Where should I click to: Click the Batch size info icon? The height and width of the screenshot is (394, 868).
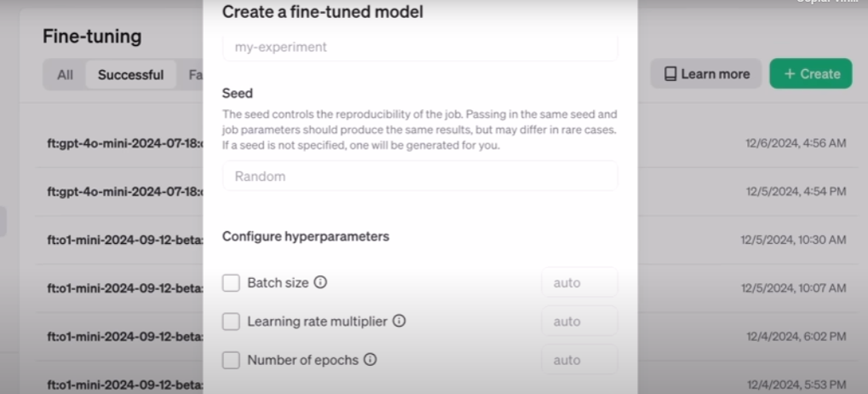click(x=320, y=282)
